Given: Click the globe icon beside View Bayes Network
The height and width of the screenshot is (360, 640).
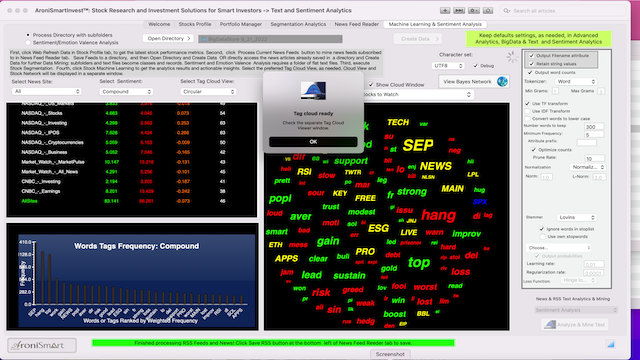Looking at the screenshot, I should point(502,81).
